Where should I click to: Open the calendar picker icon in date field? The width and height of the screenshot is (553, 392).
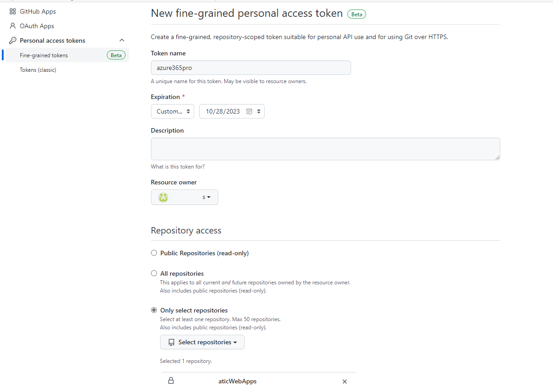[249, 111]
